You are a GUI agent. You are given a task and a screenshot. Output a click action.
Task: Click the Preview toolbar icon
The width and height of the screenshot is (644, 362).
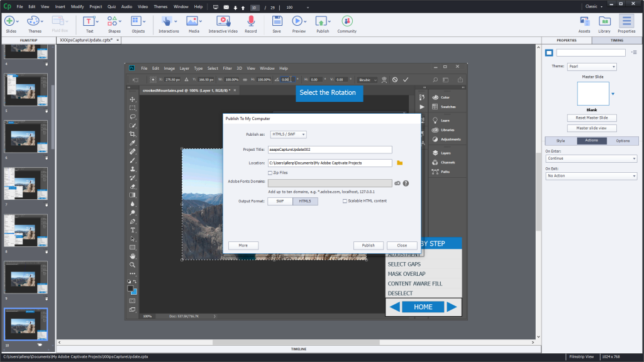tap(299, 22)
